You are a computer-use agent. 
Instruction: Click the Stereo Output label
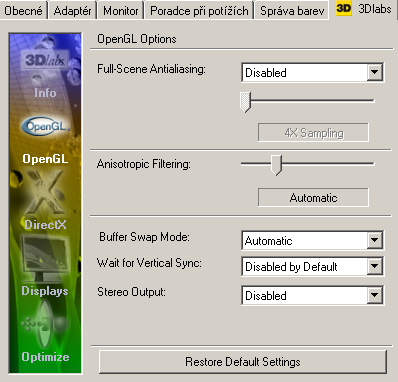coord(131,292)
